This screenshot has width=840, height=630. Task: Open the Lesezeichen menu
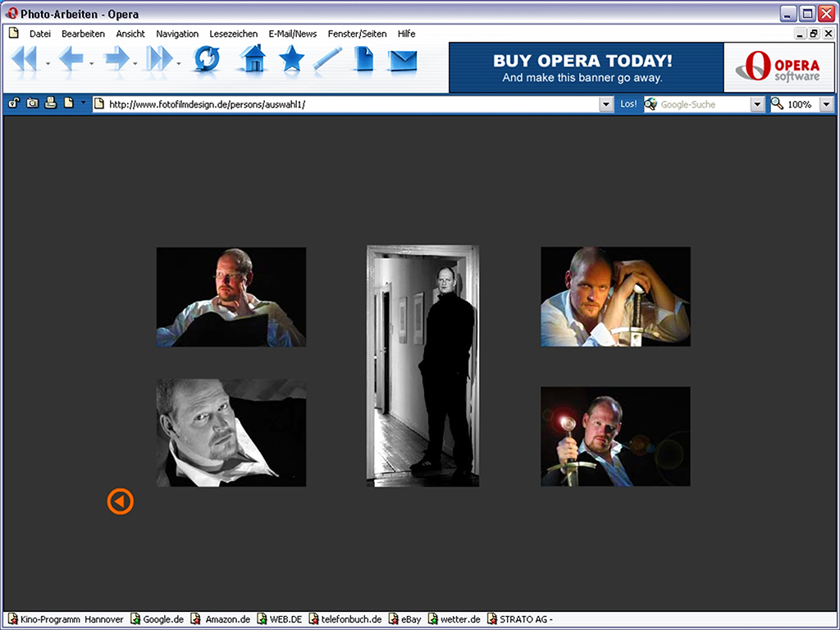click(x=234, y=34)
